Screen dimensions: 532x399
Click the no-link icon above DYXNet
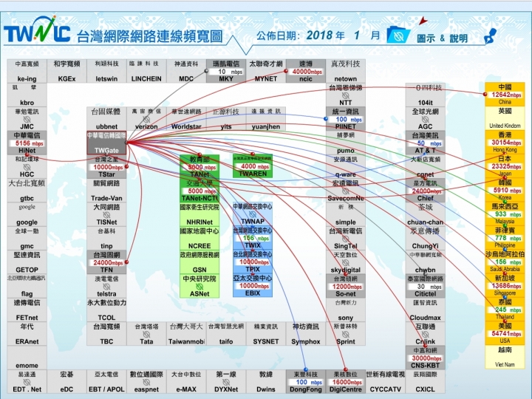(x=226, y=382)
